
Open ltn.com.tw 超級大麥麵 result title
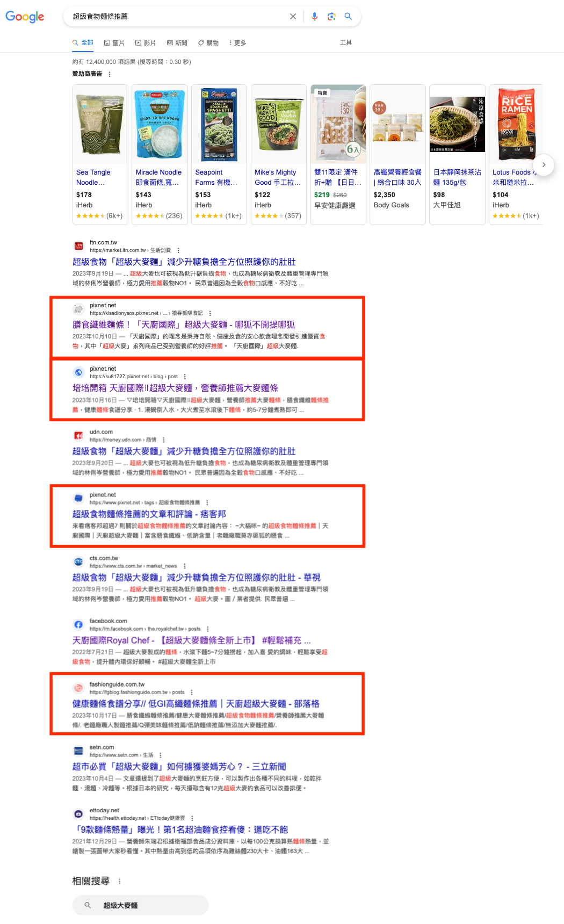click(x=184, y=262)
